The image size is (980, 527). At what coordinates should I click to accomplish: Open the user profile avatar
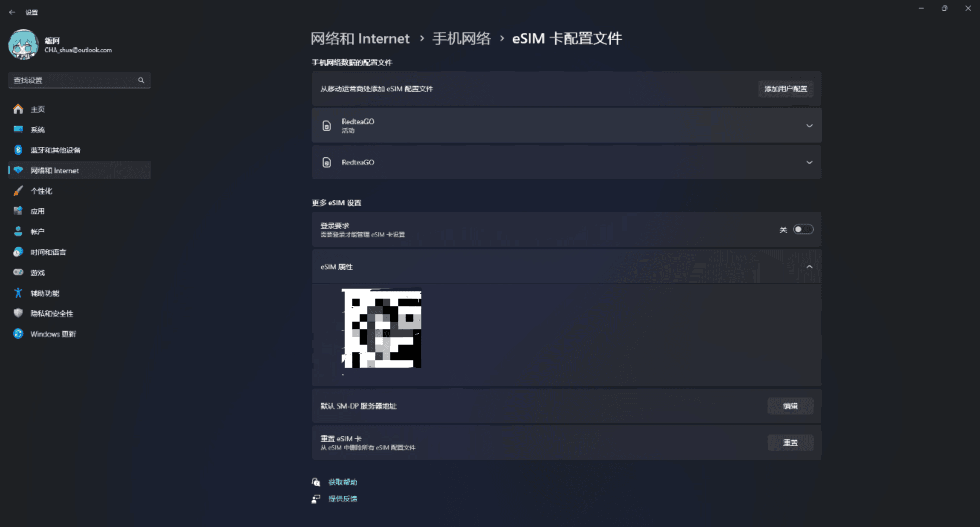point(23,44)
